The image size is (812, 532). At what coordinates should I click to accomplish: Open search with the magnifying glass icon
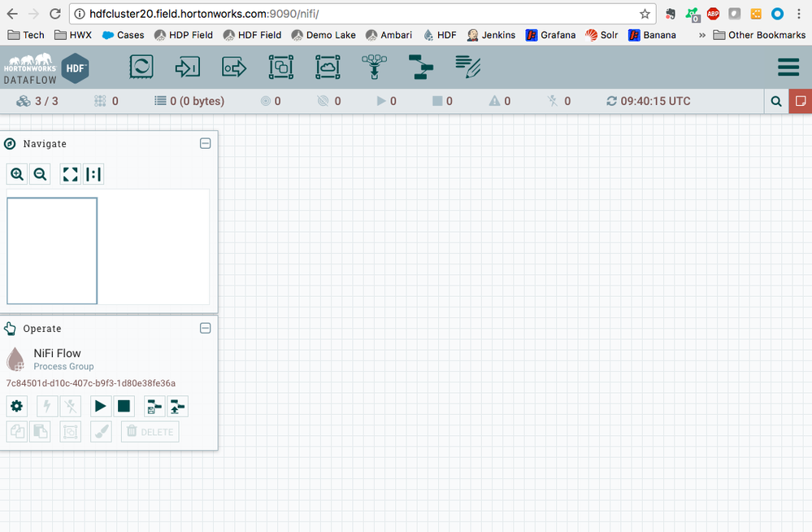coord(775,101)
